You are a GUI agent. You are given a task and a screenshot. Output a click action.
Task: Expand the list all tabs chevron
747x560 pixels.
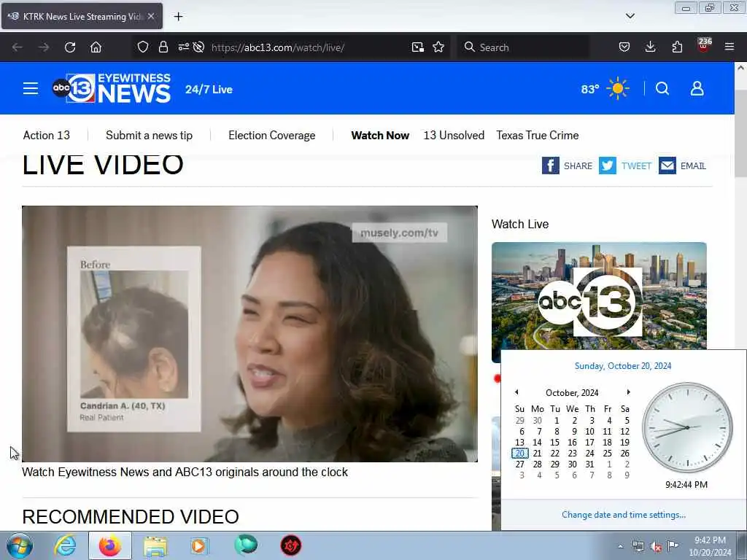[x=630, y=16]
